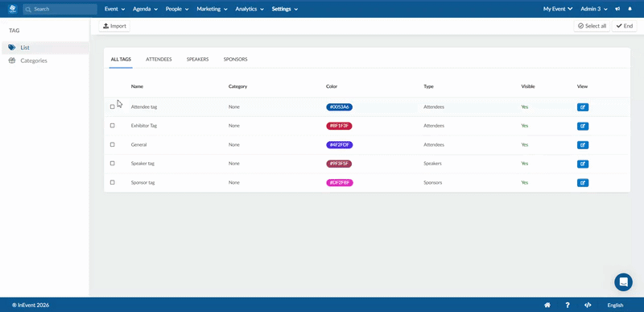
Task: Click the #DF2F8F color badge
Action: pos(340,183)
